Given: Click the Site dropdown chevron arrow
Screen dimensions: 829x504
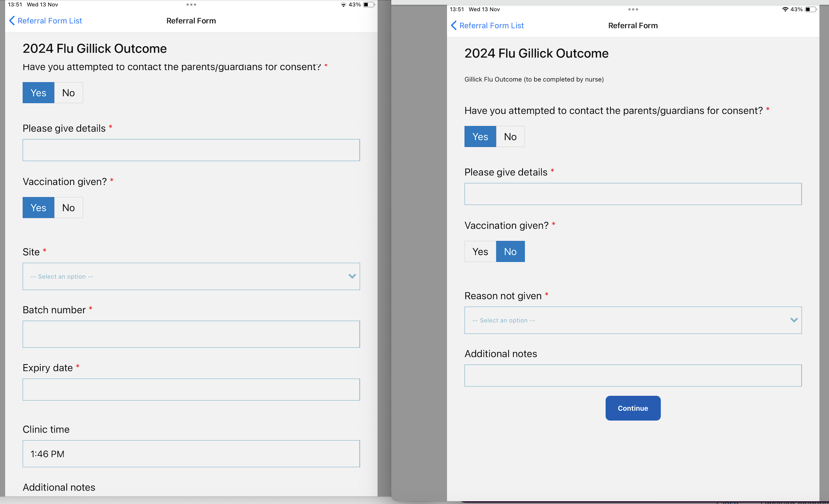Looking at the screenshot, I should tap(352, 276).
